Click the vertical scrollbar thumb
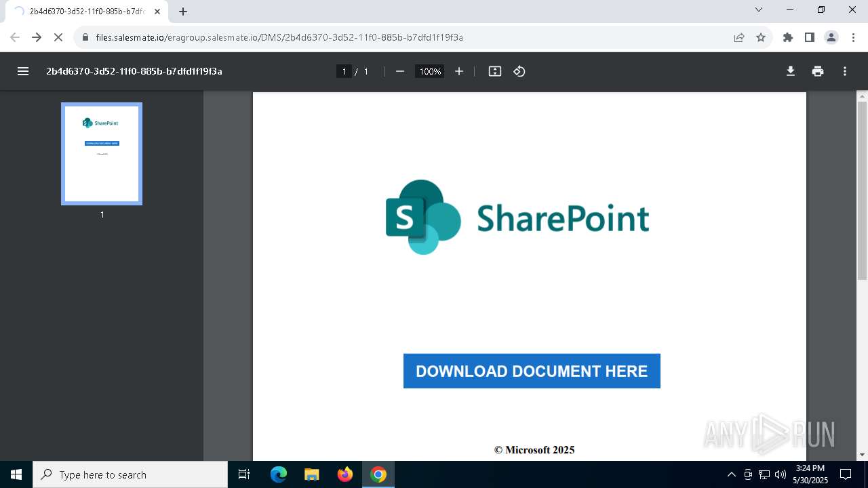 pos(862,190)
